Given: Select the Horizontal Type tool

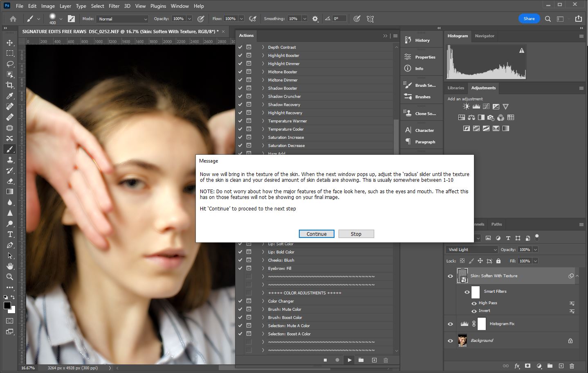Looking at the screenshot, I should (x=10, y=234).
